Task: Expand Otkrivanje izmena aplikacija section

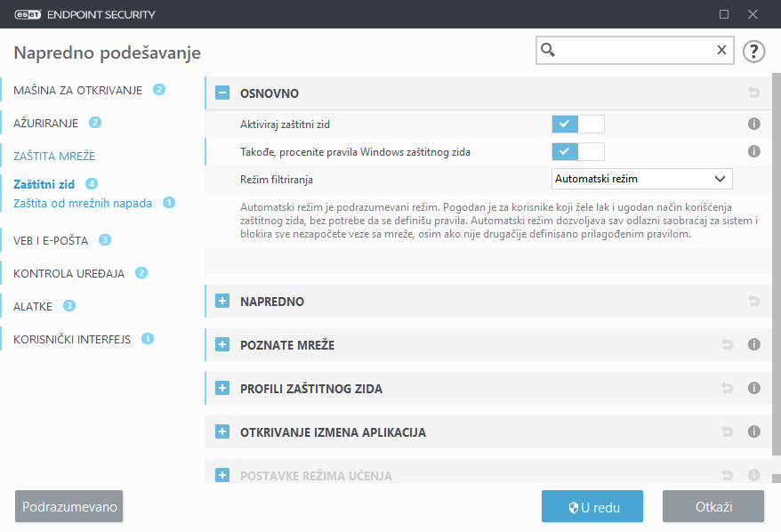Action: pos(222,431)
